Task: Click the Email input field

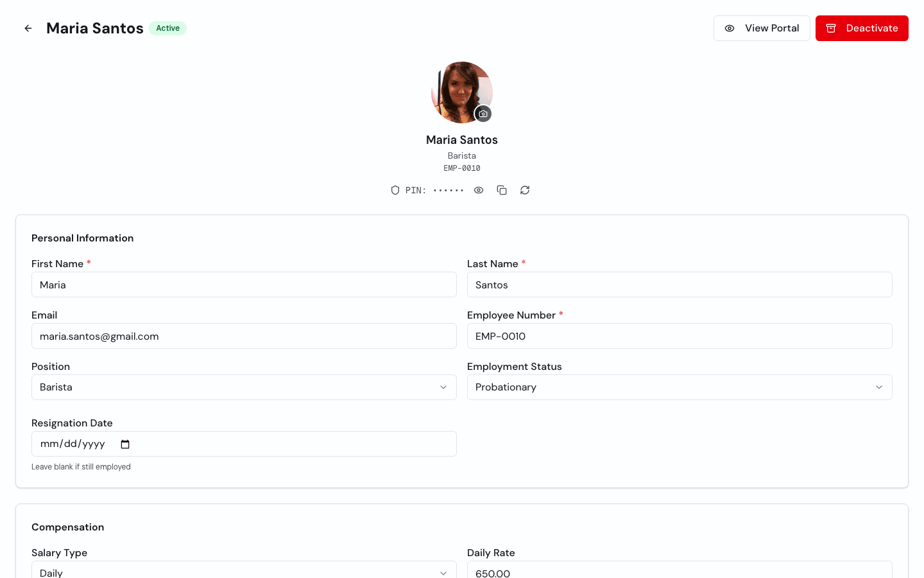Action: pos(244,336)
